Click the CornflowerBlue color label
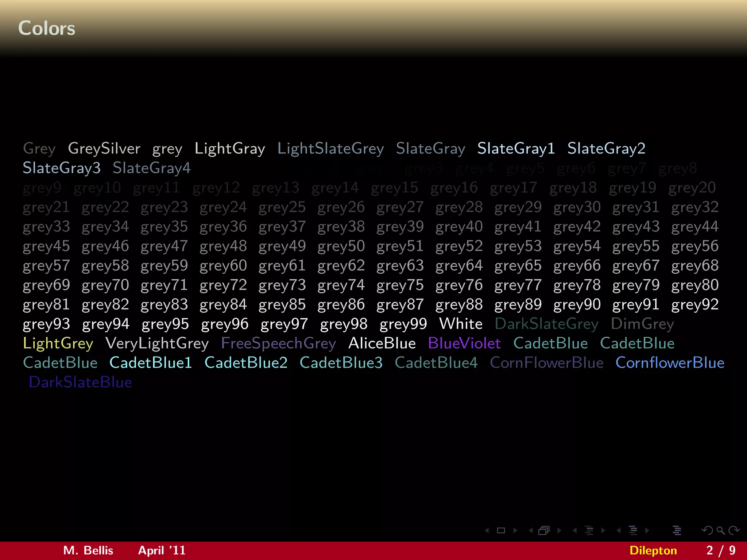The image size is (747, 560). pyautogui.click(x=670, y=363)
